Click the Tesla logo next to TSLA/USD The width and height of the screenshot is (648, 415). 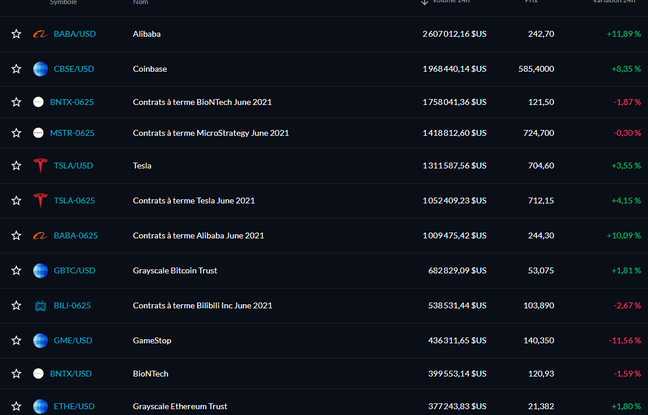coord(40,166)
